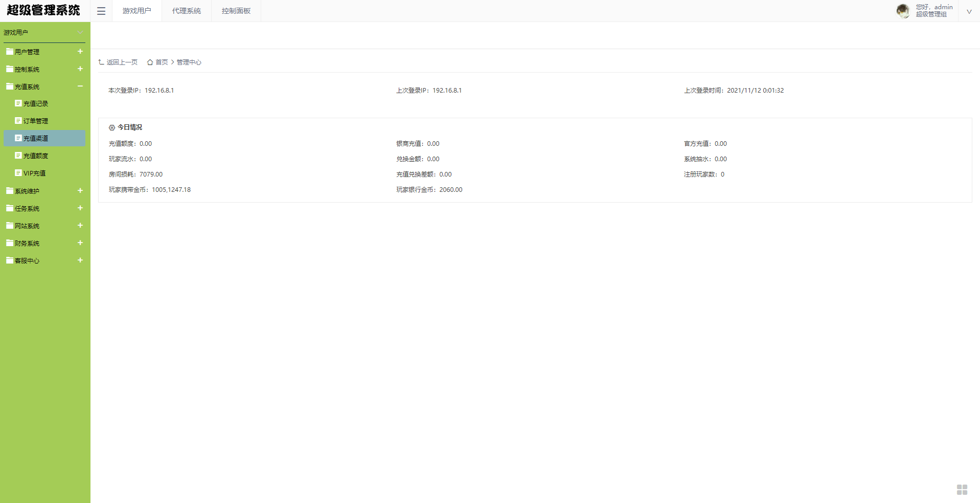Screen dimensions: 980x503
Task: Go back via 返回上一页 link
Action: click(122, 62)
